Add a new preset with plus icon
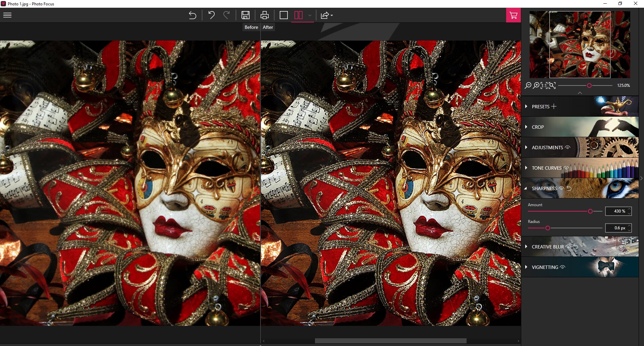Viewport: 644px width, 346px height. (x=554, y=106)
